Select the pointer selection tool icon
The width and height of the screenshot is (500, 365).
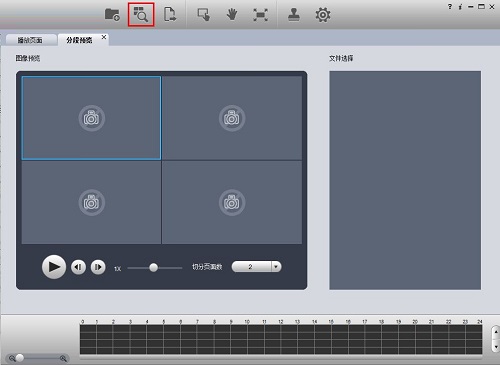pyautogui.click(x=204, y=15)
